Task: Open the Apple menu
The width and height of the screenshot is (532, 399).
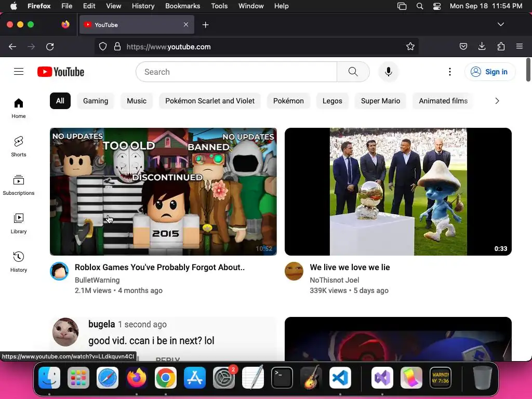Action: 14,6
